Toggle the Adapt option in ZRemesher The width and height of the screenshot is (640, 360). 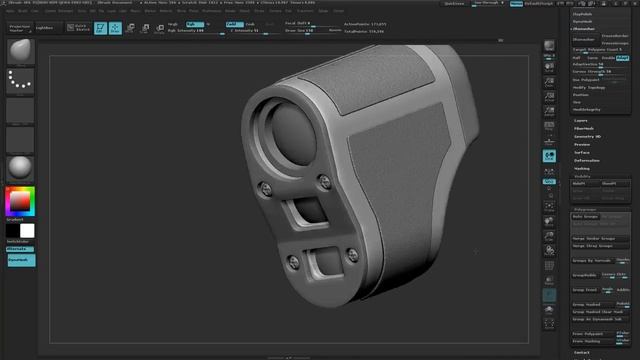tap(622, 58)
